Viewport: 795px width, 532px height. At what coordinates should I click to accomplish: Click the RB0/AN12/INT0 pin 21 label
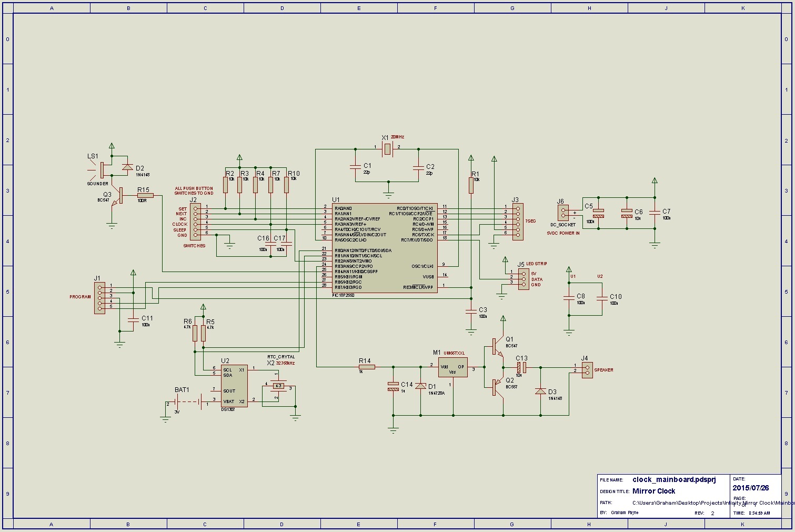tap(363, 250)
